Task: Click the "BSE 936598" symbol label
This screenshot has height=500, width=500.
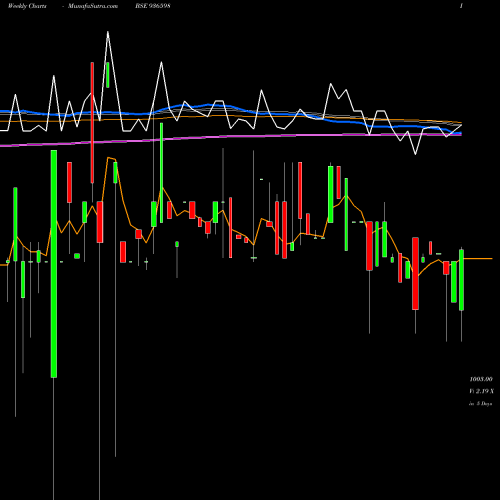Action: pos(153,6)
